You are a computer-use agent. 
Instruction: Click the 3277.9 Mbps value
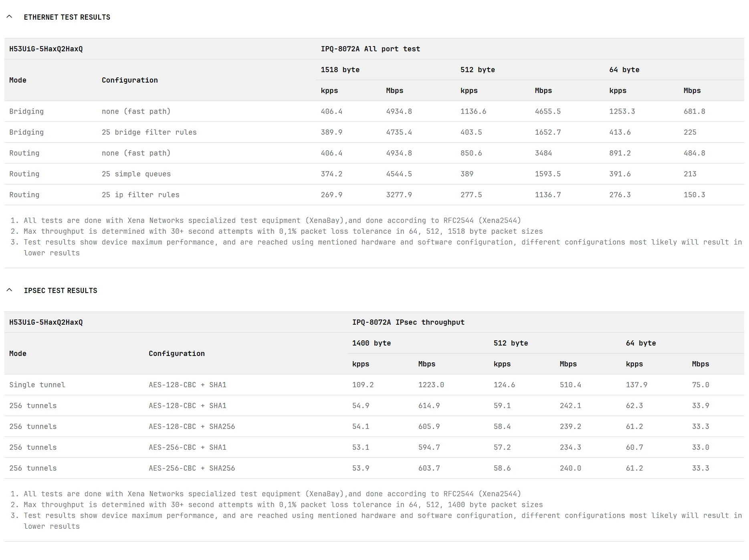pos(399,195)
